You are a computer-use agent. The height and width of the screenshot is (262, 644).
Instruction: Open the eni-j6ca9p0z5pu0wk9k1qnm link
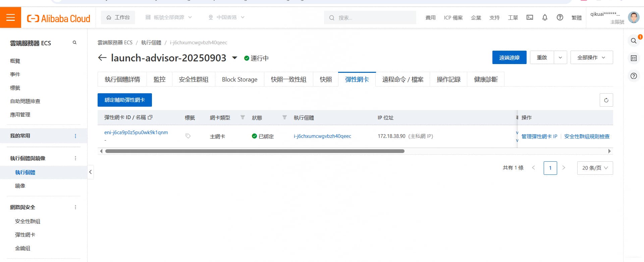click(x=136, y=133)
